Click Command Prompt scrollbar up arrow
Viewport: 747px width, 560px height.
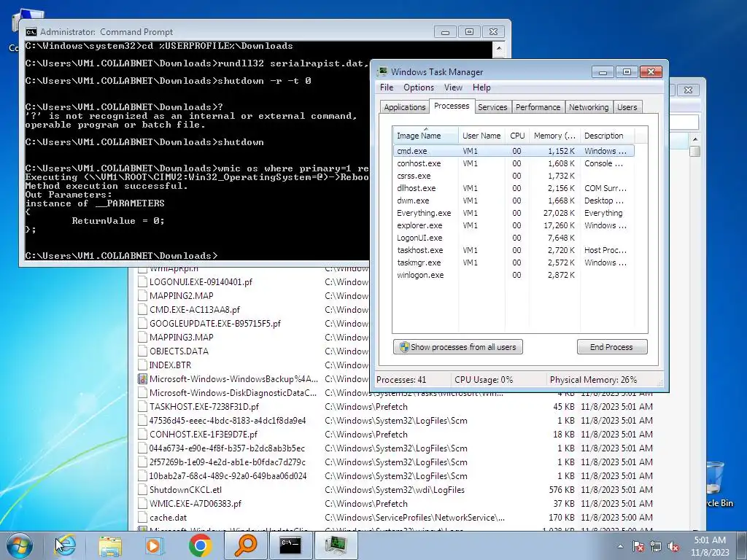pyautogui.click(x=499, y=48)
